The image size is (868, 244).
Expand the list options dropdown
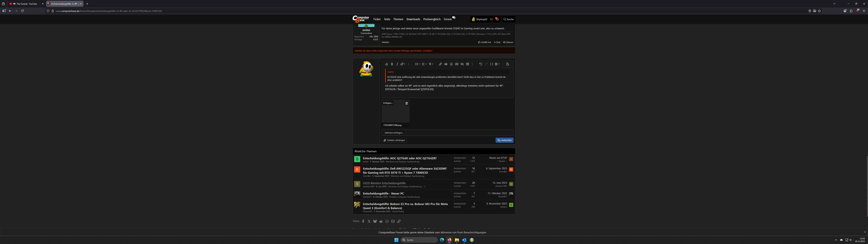(x=417, y=64)
